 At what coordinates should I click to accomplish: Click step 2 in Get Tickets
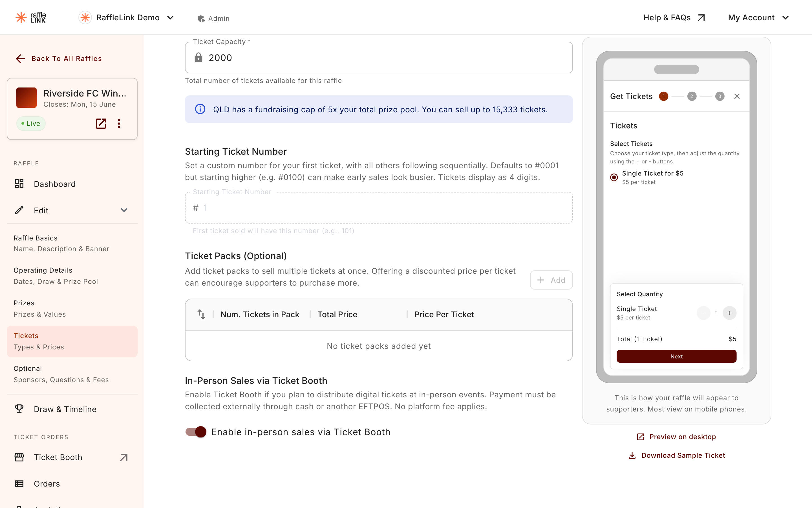point(692,97)
